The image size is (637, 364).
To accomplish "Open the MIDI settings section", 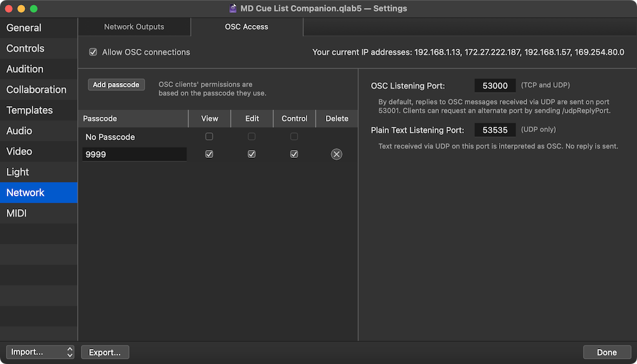I will point(19,213).
